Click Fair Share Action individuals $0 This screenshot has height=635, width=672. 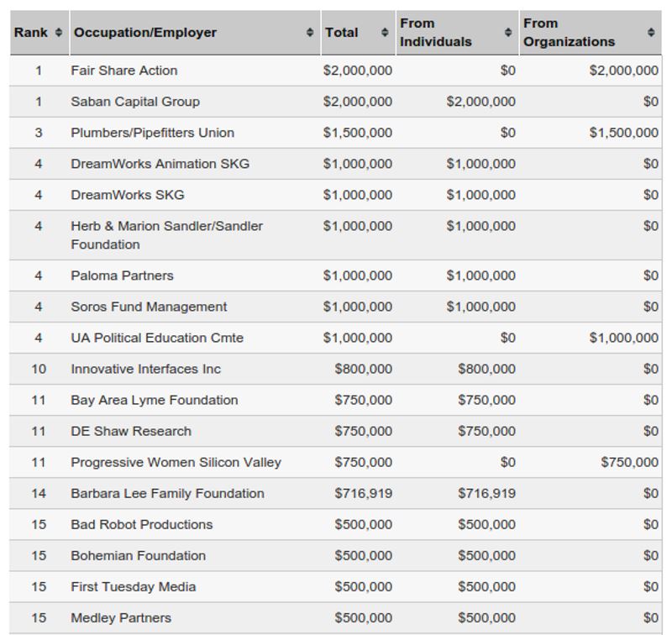click(508, 71)
